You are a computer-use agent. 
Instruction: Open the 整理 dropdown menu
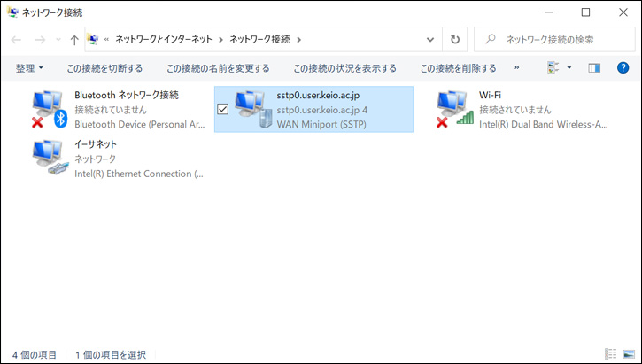(x=29, y=67)
